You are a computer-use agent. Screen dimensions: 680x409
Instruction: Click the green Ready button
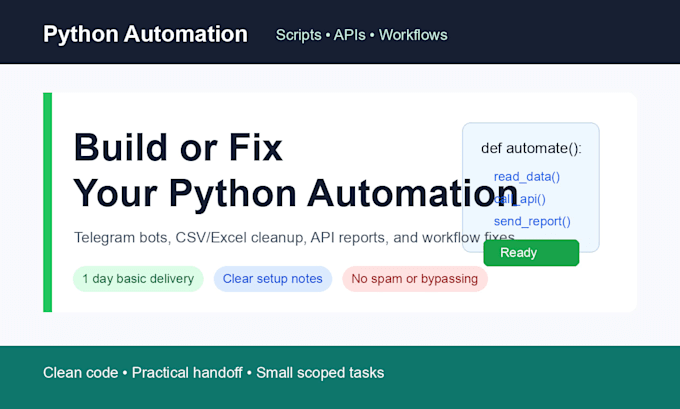pyautogui.click(x=531, y=252)
